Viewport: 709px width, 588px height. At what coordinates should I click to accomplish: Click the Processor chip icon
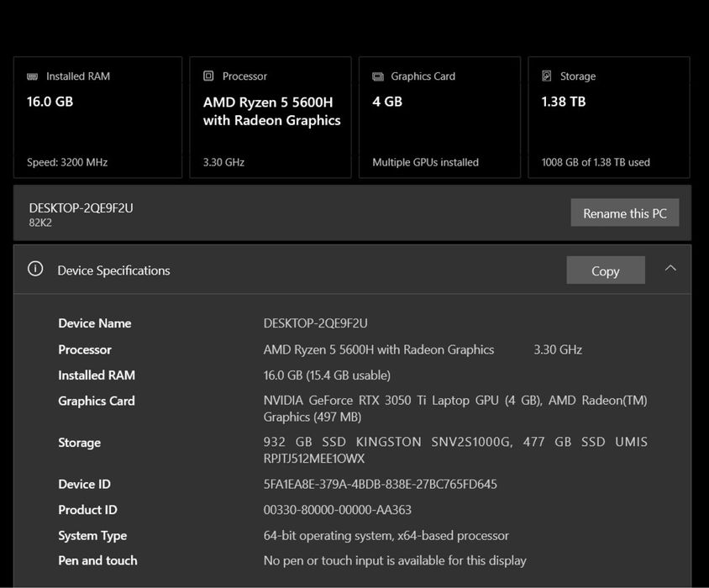(x=208, y=76)
